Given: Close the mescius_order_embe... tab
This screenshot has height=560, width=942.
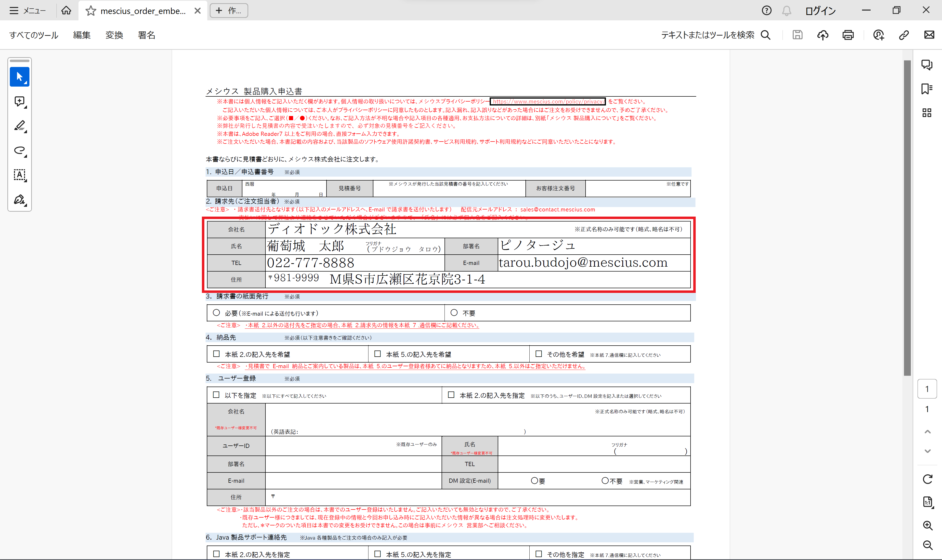Looking at the screenshot, I should click(197, 11).
